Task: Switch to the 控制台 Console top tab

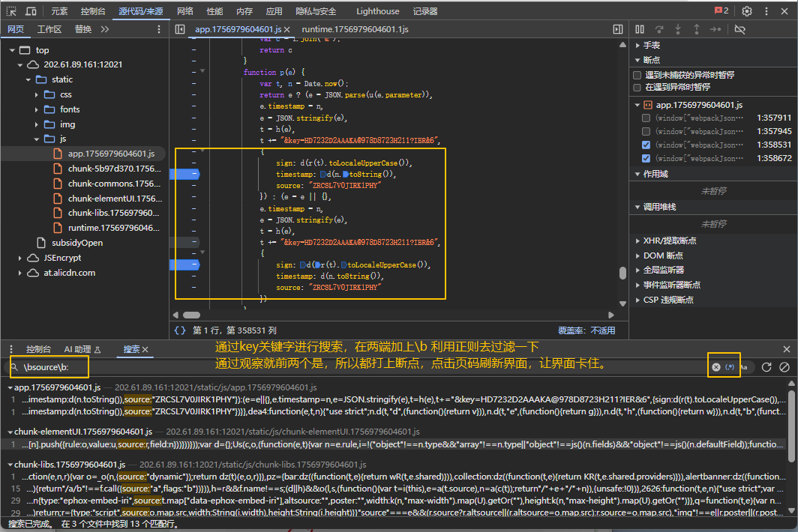Action: 93,11
